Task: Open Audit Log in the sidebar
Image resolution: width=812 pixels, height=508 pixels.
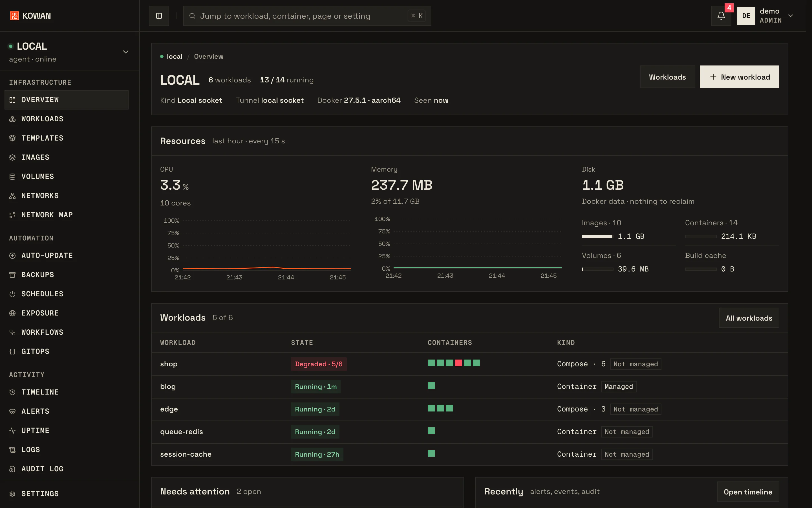Action: [67, 469]
